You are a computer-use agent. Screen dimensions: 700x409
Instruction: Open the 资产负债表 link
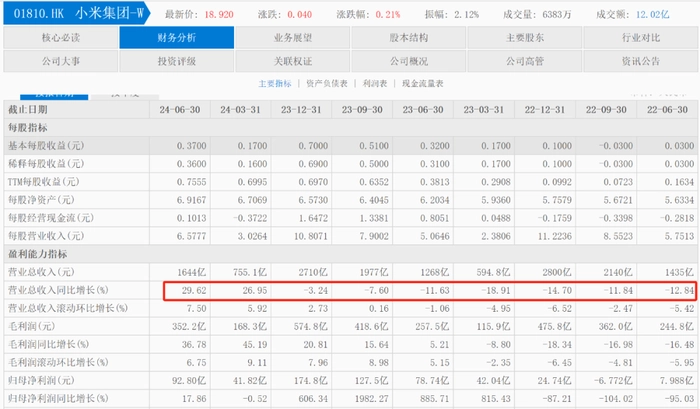pyautogui.click(x=326, y=84)
